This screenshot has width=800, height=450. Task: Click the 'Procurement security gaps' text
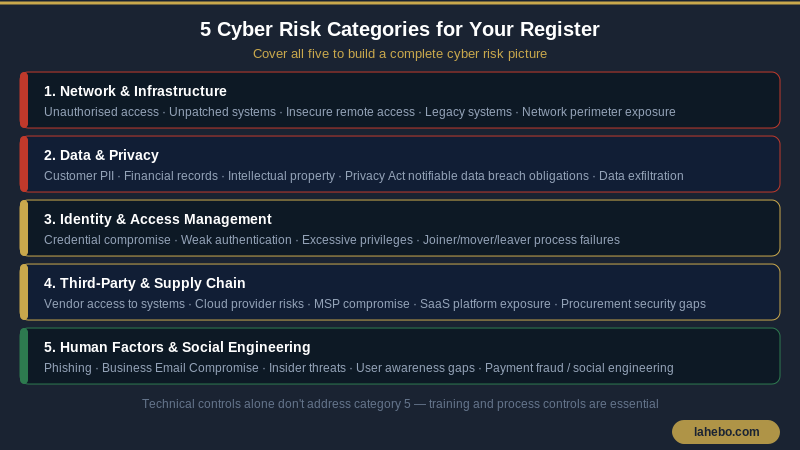coord(633,304)
